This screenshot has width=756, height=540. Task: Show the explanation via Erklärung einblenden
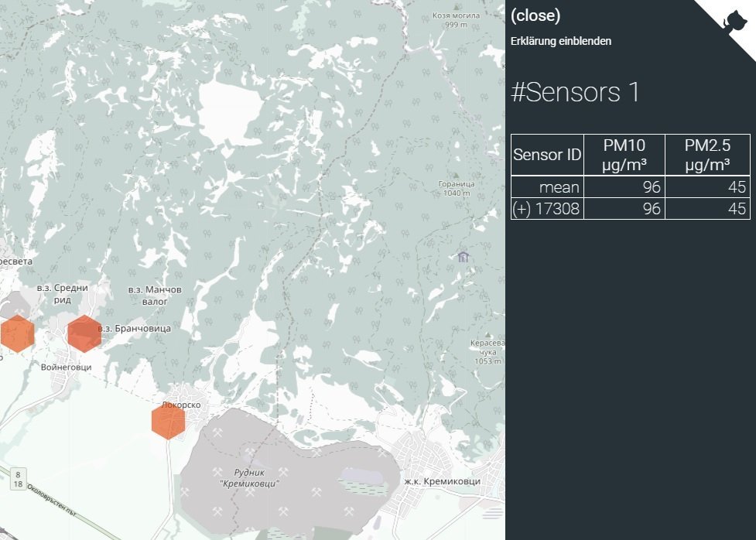click(561, 41)
